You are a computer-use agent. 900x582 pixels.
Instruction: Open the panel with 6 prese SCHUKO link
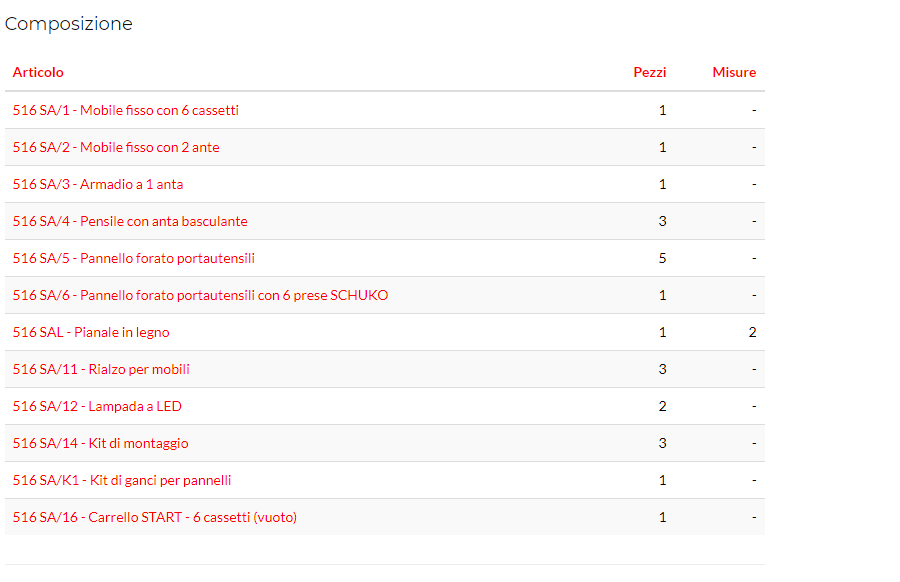click(x=200, y=295)
